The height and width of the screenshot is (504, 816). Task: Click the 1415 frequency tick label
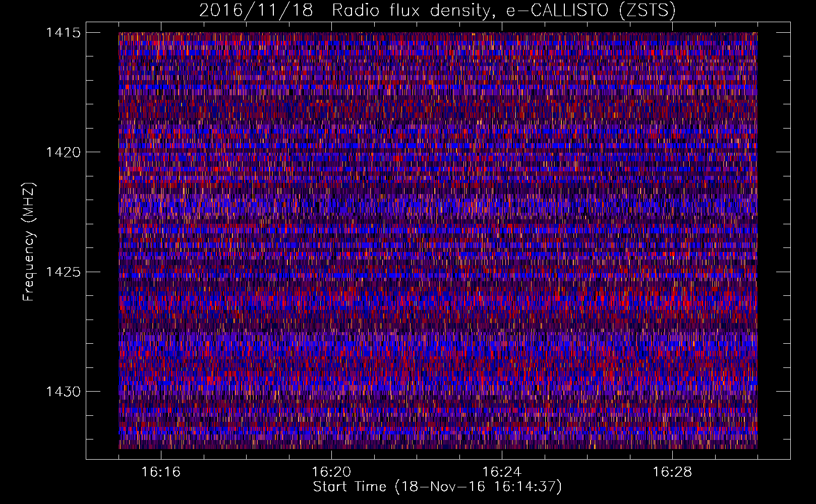[63, 33]
